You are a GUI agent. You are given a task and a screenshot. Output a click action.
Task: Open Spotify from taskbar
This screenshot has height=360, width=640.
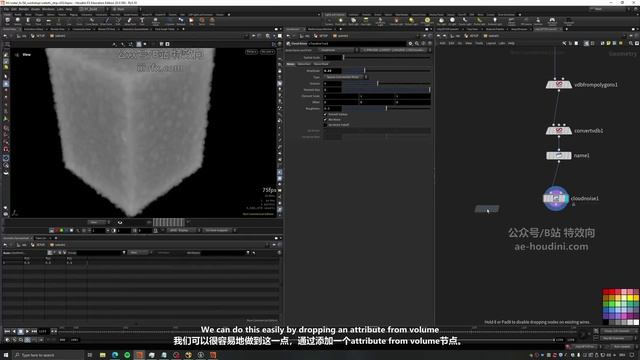(x=127, y=355)
